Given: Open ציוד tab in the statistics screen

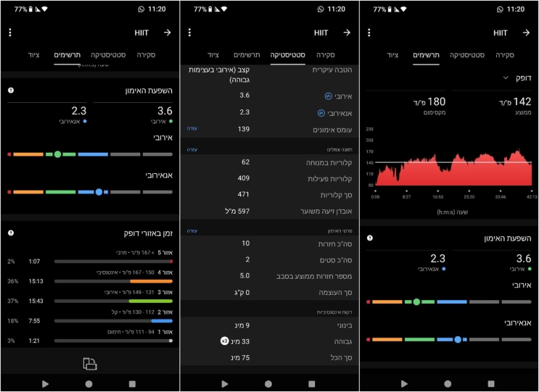Looking at the screenshot, I should (x=213, y=55).
